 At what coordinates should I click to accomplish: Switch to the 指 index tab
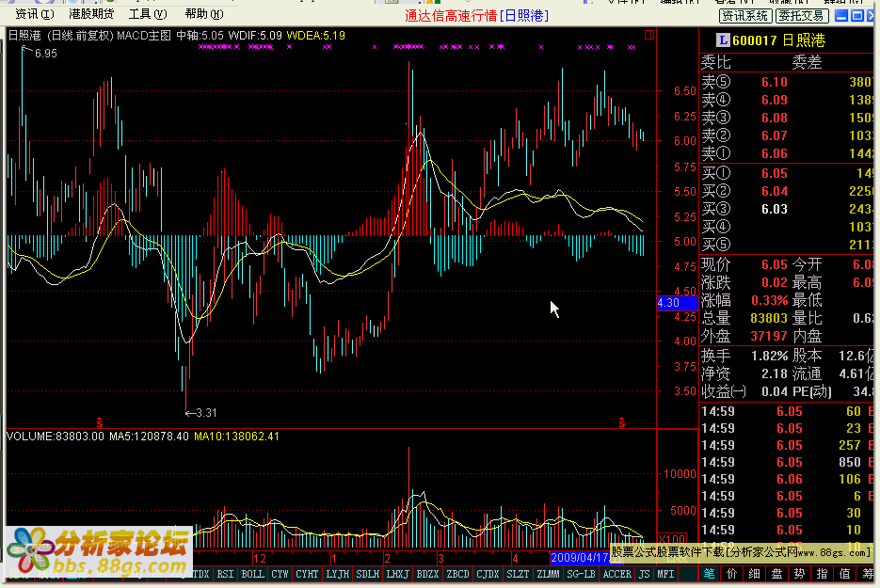[822, 573]
